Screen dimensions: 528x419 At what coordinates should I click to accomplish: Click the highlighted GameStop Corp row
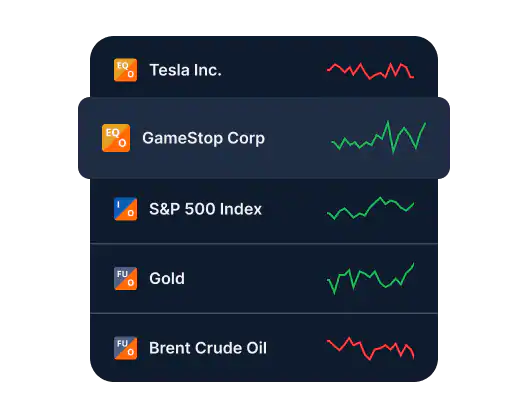click(264, 138)
